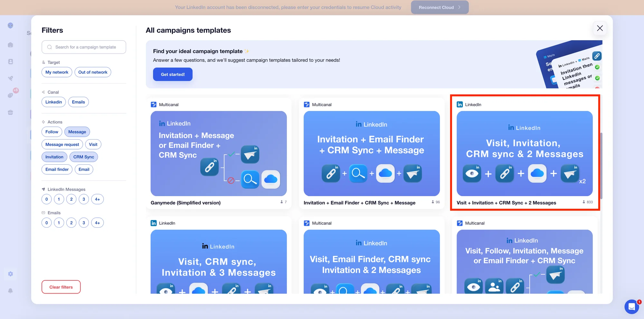Click the Actions section heading

[x=55, y=122]
